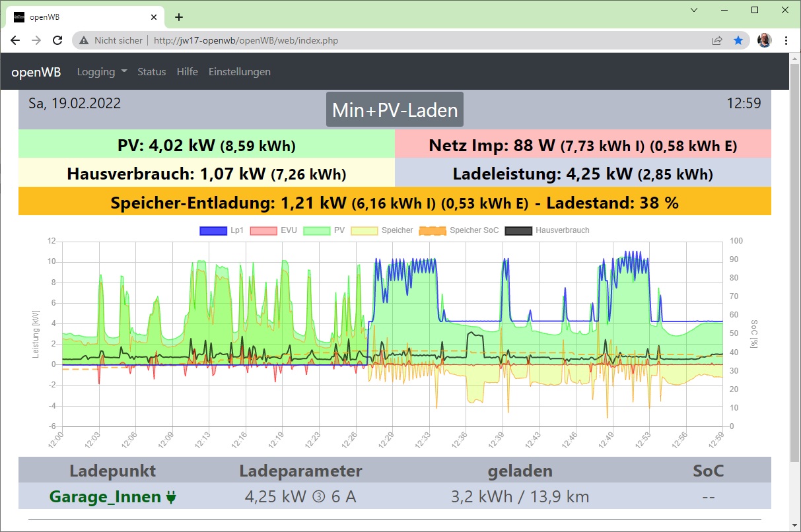
Task: Click the plug icon next to Garage_Innen
Action: coord(171,497)
